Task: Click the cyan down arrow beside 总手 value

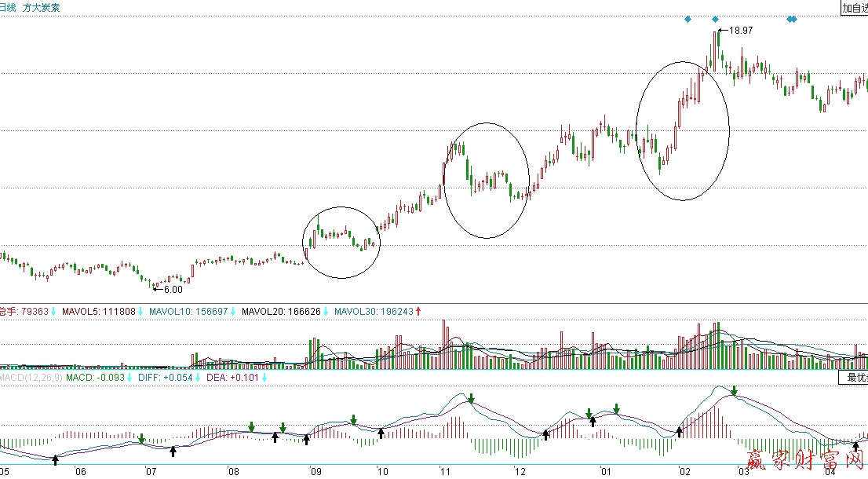Action: pos(53,312)
